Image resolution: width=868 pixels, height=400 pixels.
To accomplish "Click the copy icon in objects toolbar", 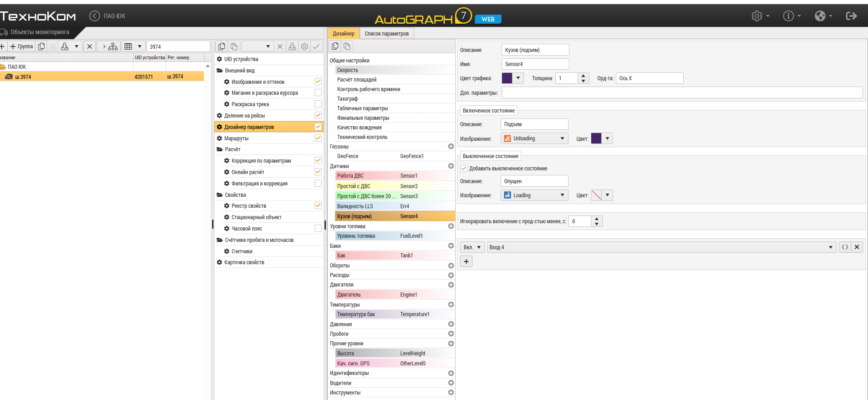I will point(41,46).
